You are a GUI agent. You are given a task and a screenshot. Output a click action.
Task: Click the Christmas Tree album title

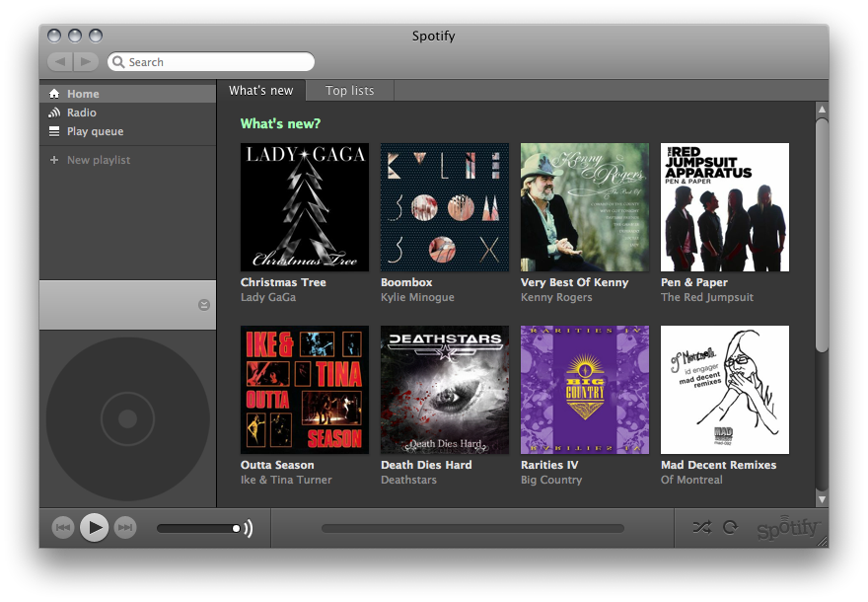pyautogui.click(x=283, y=282)
